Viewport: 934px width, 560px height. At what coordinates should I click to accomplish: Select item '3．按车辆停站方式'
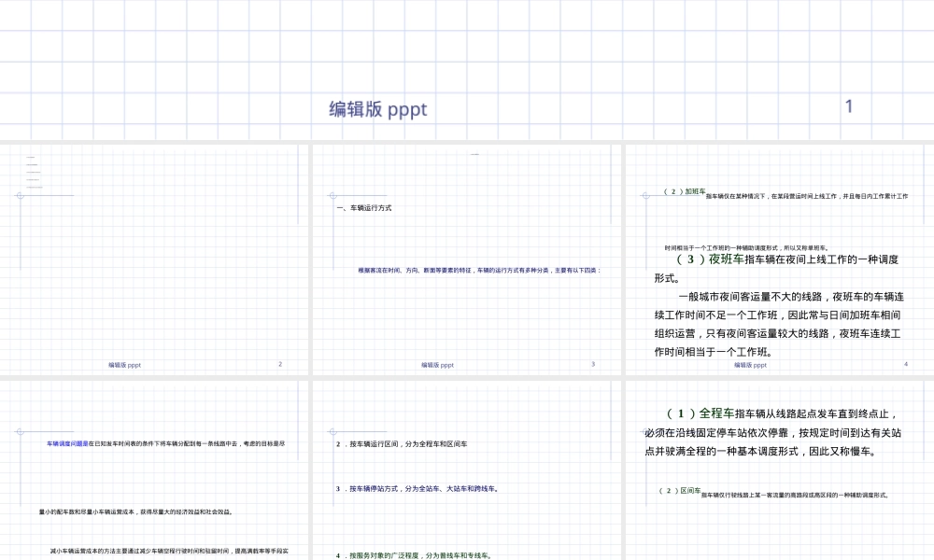417,488
